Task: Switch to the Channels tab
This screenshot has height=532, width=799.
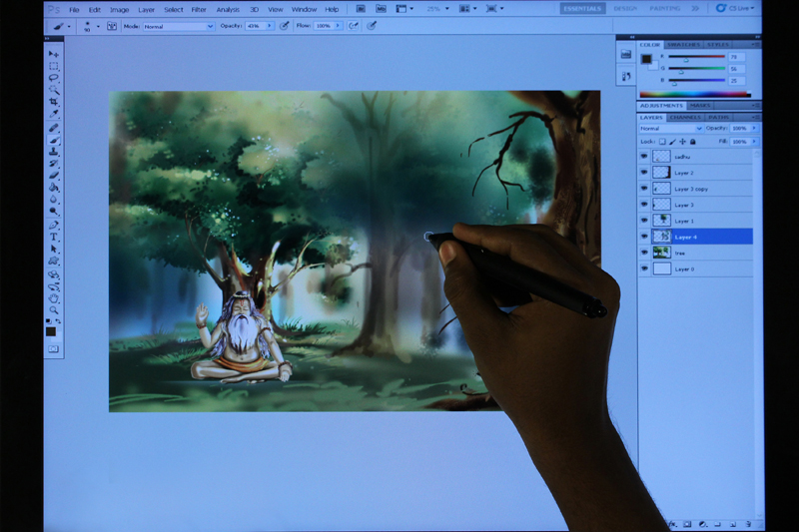Action: tap(685, 117)
